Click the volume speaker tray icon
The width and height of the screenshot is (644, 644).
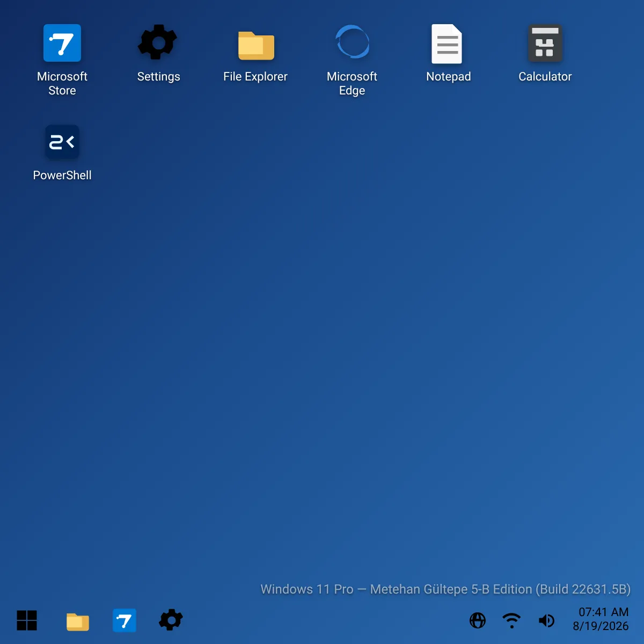pyautogui.click(x=546, y=620)
